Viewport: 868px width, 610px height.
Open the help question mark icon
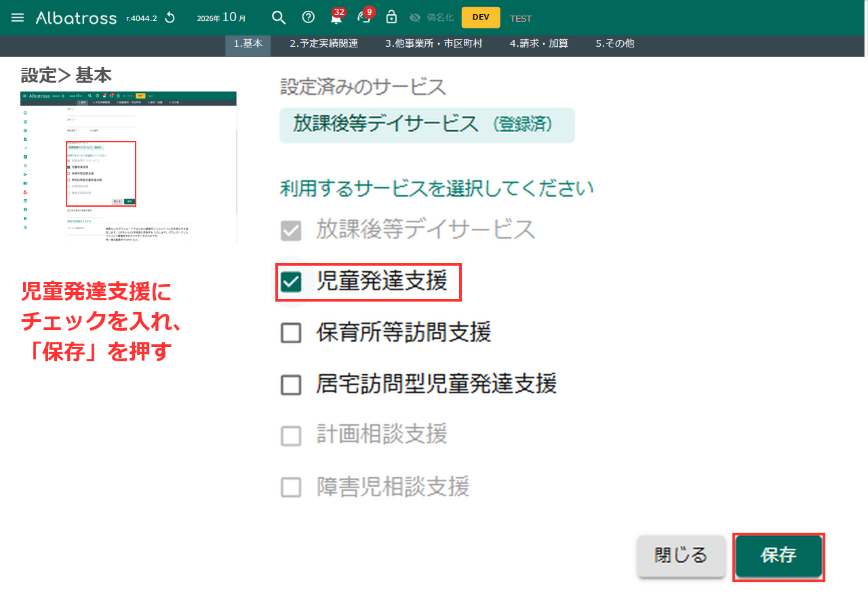point(308,18)
